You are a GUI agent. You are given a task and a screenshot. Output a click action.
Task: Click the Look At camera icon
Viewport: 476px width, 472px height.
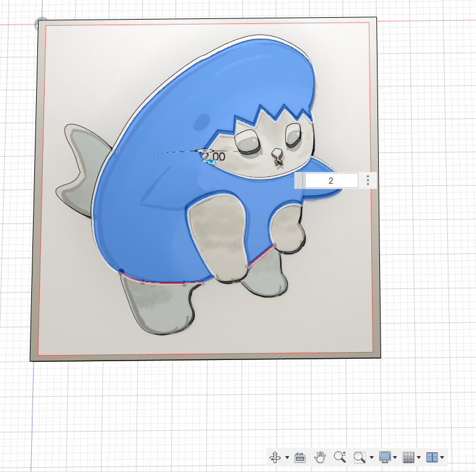(x=300, y=457)
